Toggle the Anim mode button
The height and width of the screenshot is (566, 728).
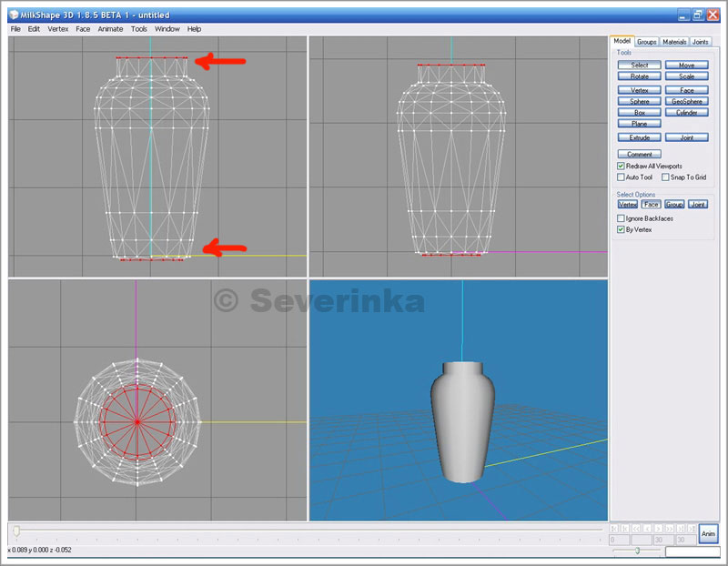pyautogui.click(x=708, y=533)
